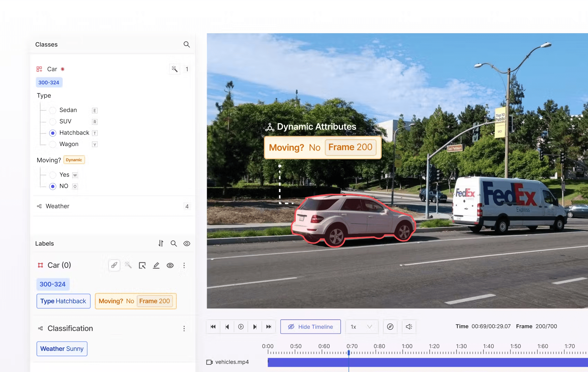Click the select-object icon for Car (0)

click(x=142, y=265)
